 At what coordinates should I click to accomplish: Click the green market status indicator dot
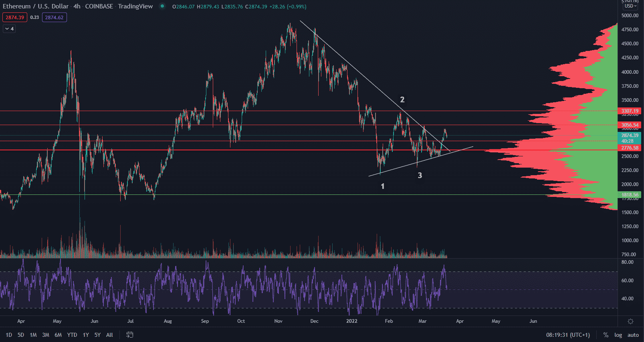click(162, 6)
